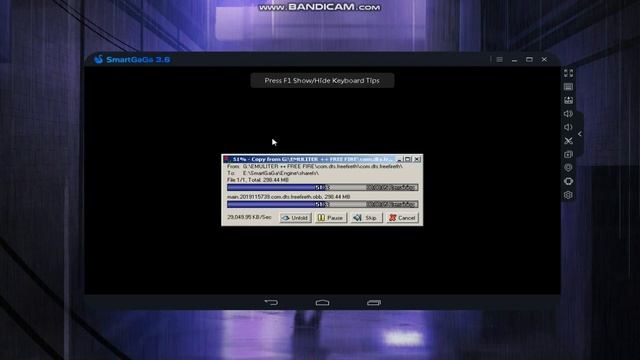640x360 pixels.
Task: Click the 'File 1/1, Total' size text
Action: 258,180
